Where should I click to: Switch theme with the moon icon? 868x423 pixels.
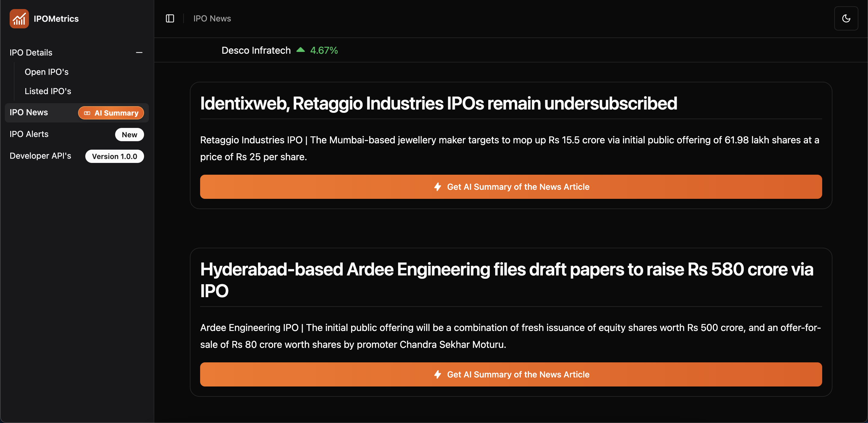(x=846, y=18)
